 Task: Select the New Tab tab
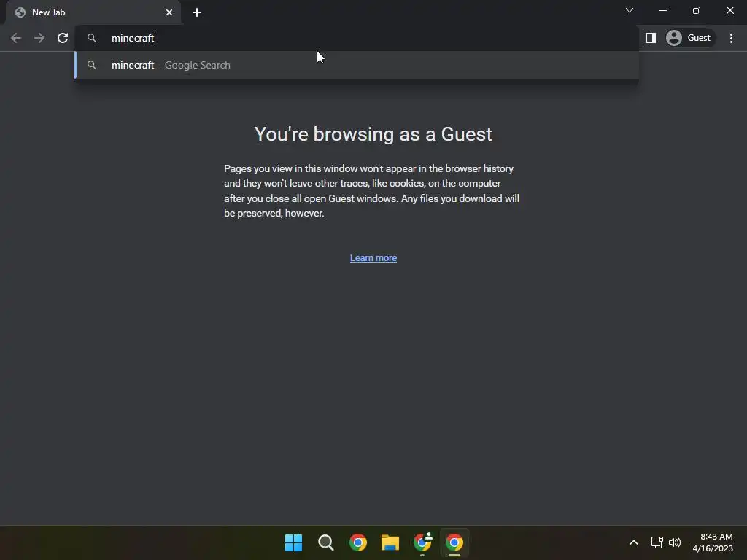click(x=93, y=12)
